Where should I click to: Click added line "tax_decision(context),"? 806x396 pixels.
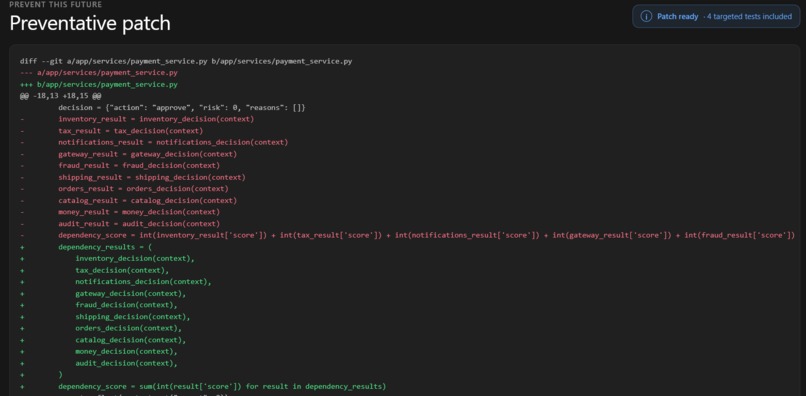click(122, 270)
